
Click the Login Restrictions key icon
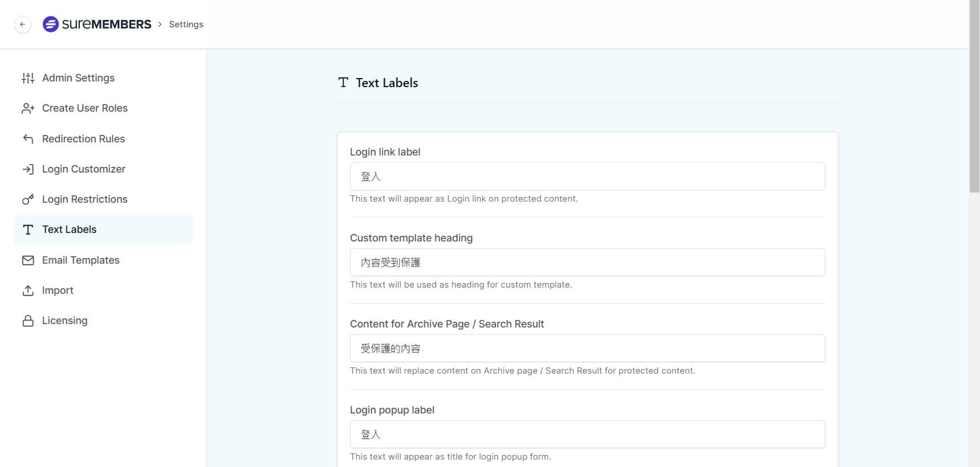(x=28, y=199)
